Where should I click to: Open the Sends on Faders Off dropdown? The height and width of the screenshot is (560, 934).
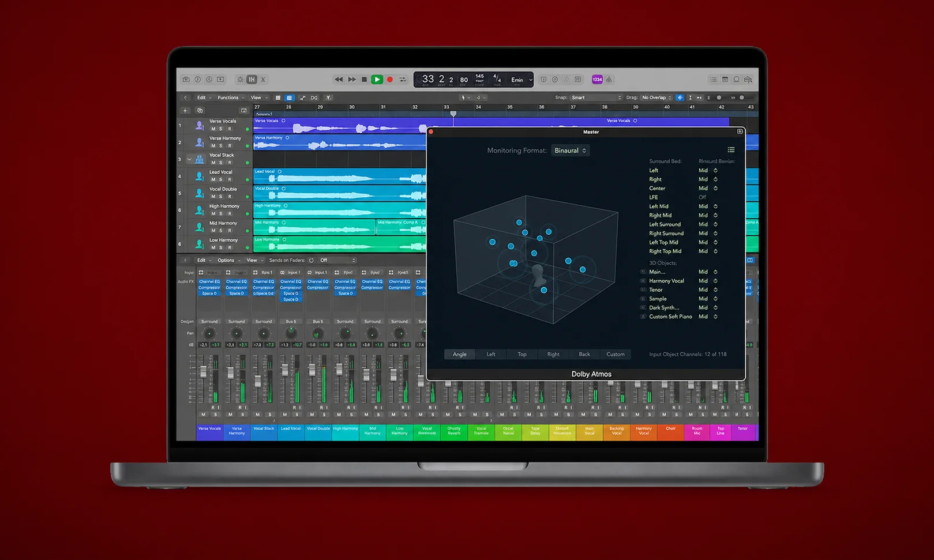[x=337, y=260]
